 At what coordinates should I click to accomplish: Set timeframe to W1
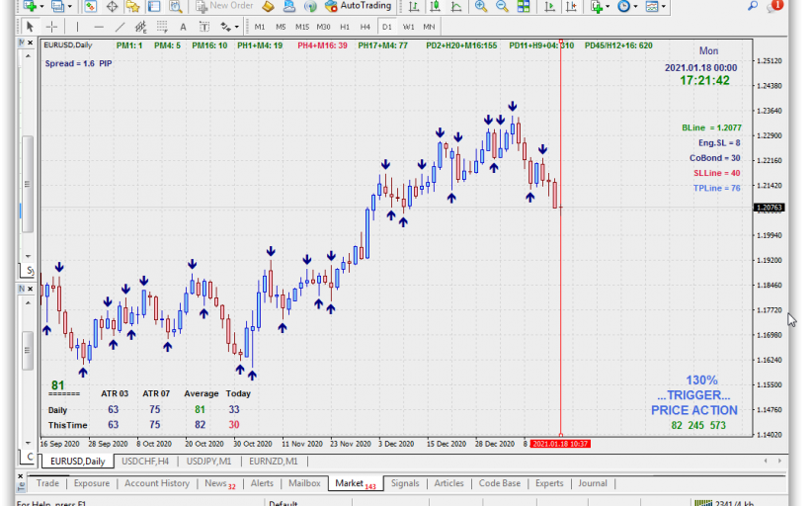pos(409,27)
